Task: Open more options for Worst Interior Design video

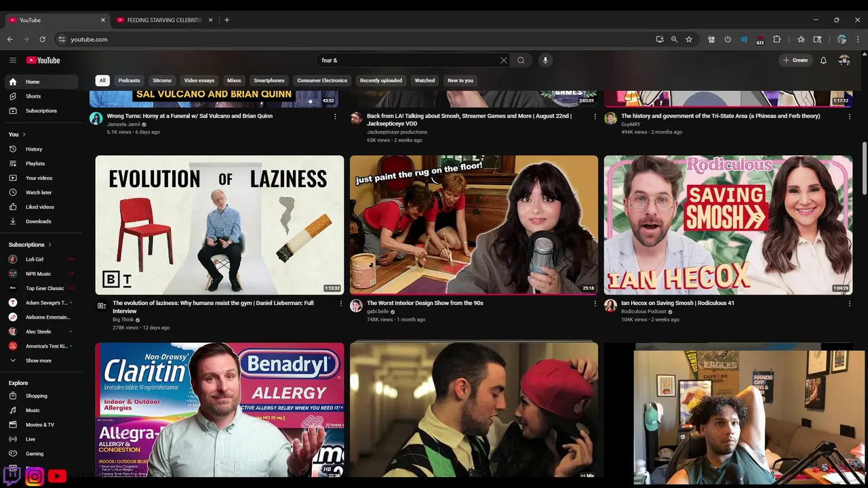Action: pos(595,304)
